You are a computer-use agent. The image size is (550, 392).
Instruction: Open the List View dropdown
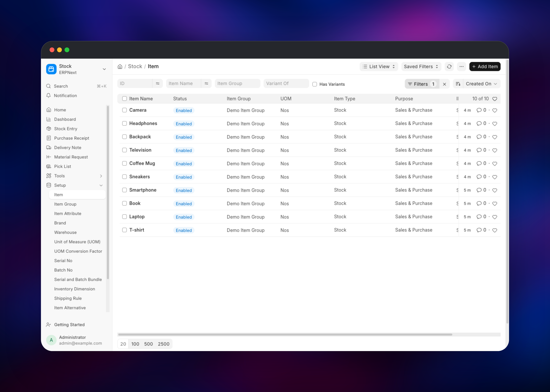379,67
